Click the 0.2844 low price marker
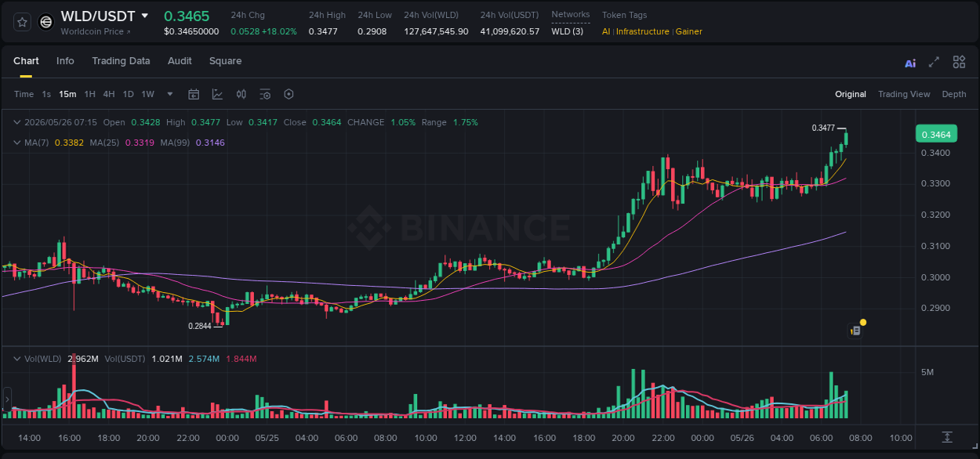Screen dimensions: 980x459 coord(200,326)
